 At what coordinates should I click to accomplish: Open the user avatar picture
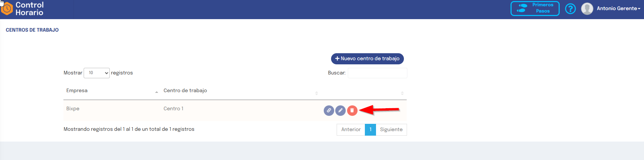pos(587,9)
